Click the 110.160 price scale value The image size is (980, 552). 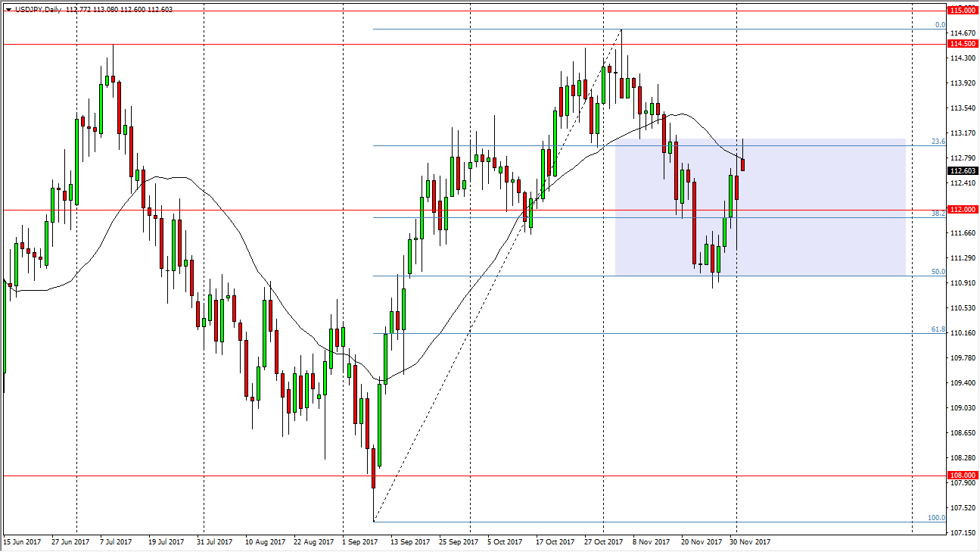(x=964, y=333)
